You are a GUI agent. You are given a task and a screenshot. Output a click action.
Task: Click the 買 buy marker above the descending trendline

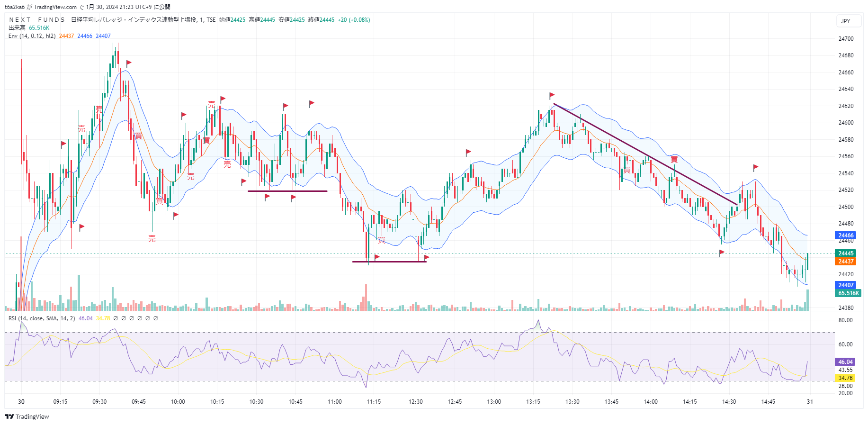pos(674,160)
